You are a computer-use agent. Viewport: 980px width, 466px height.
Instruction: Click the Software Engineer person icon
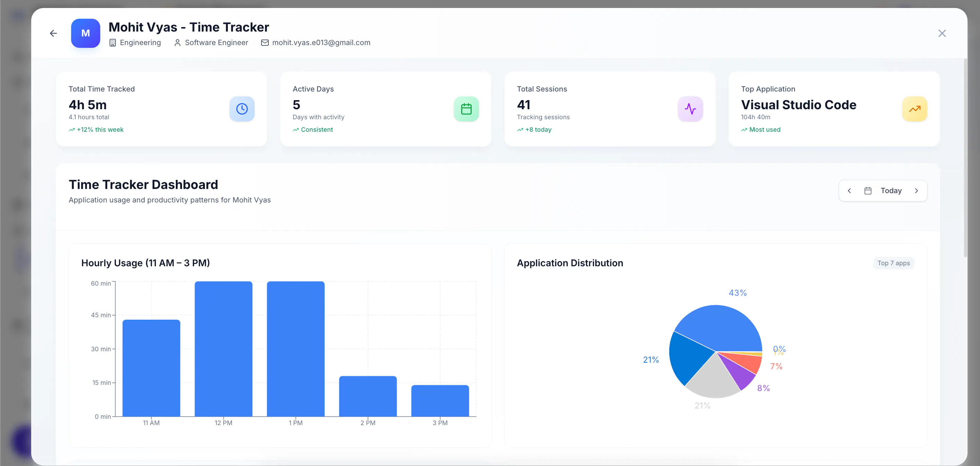(x=177, y=43)
